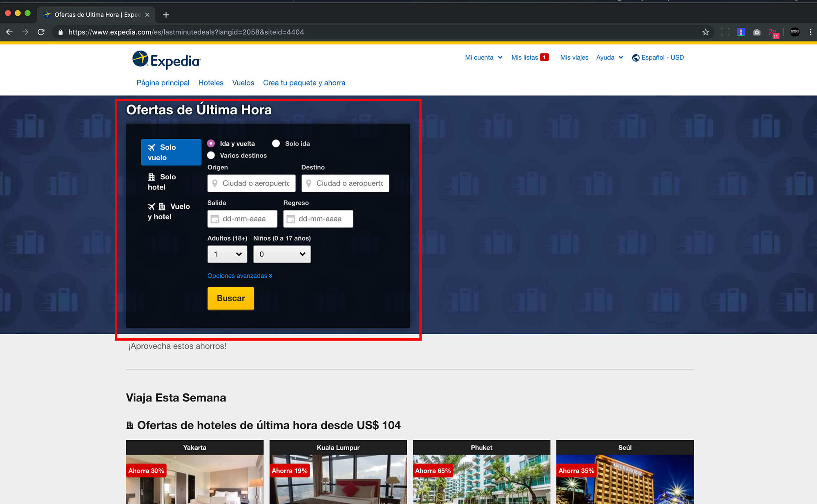This screenshot has width=817, height=504.
Task: Select the Solo ida radio button
Action: pos(276,143)
